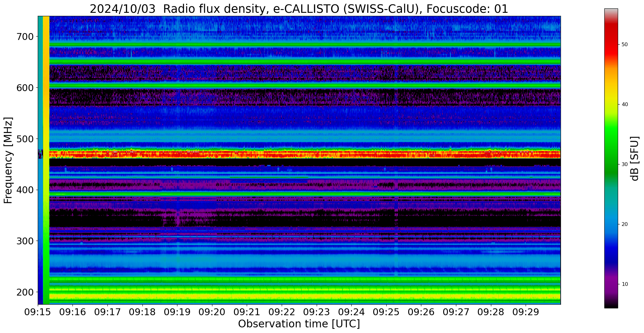
Task: Click the 09:15 time tick label
Action: click(38, 312)
